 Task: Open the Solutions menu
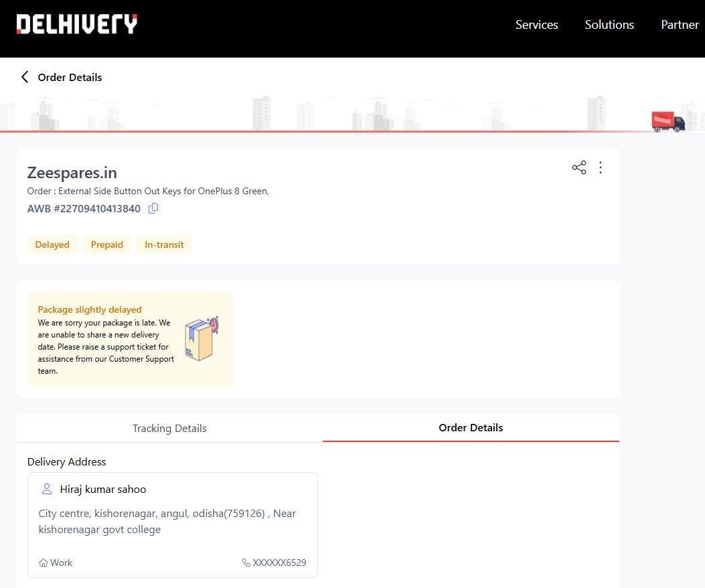[609, 24]
